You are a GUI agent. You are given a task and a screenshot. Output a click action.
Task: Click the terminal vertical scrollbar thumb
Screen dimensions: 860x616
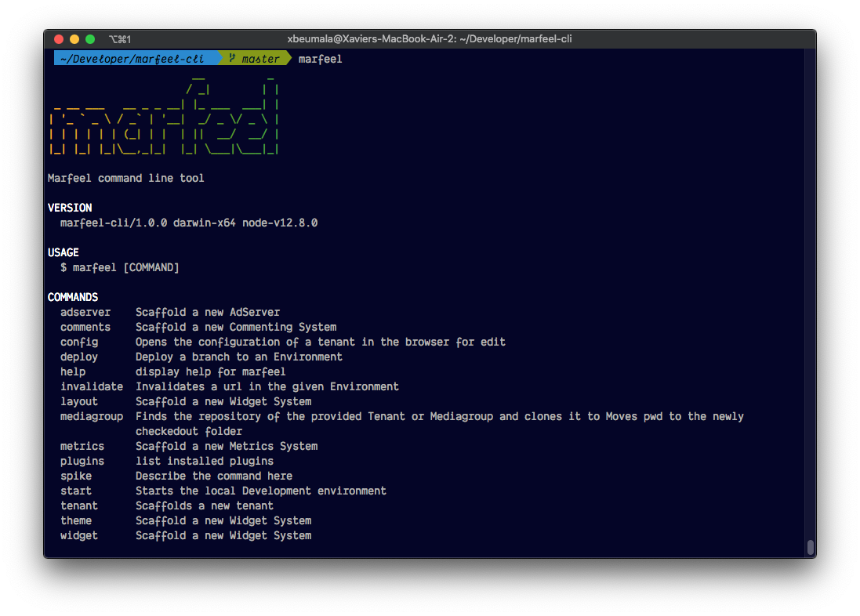(811, 548)
